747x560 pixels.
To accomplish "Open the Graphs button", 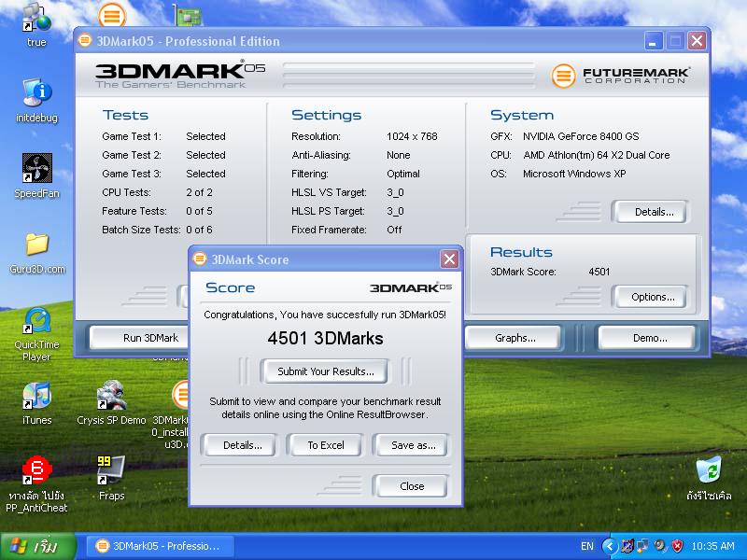I will tap(514, 338).
